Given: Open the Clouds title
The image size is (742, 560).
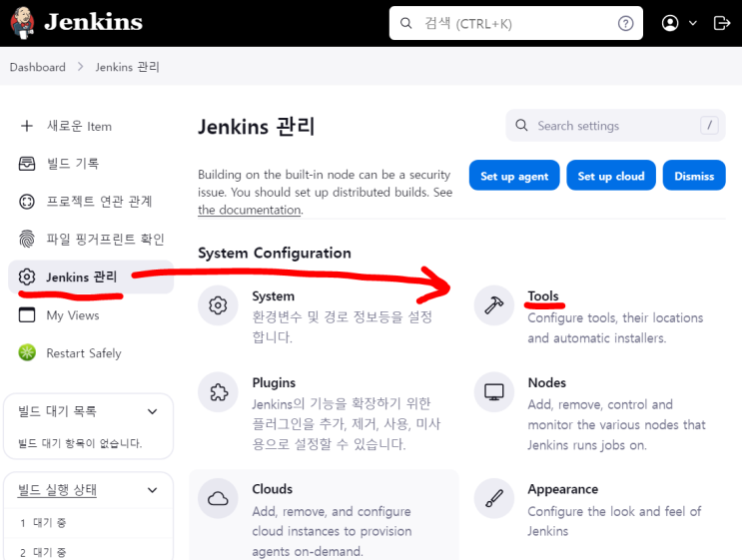Looking at the screenshot, I should coord(272,489).
